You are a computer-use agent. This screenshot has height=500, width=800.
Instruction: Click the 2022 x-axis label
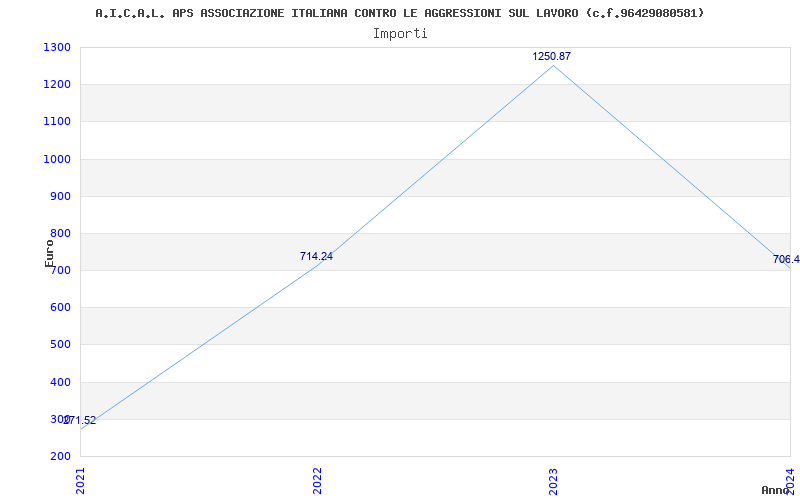click(x=317, y=481)
